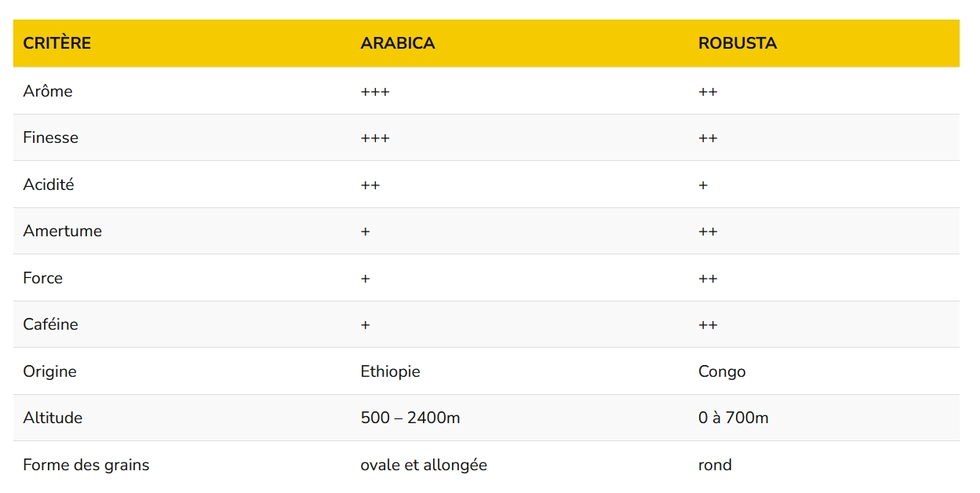
Task: Select the Ethiopie origin cell
Action: [x=391, y=371]
